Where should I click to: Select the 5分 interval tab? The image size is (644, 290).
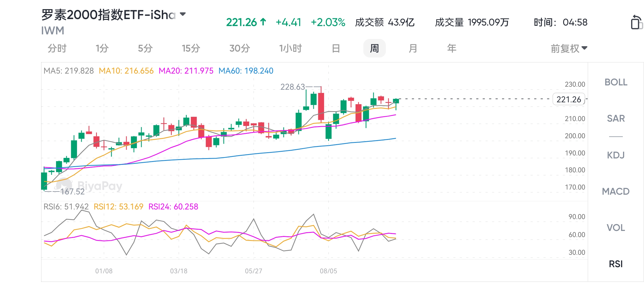click(145, 48)
